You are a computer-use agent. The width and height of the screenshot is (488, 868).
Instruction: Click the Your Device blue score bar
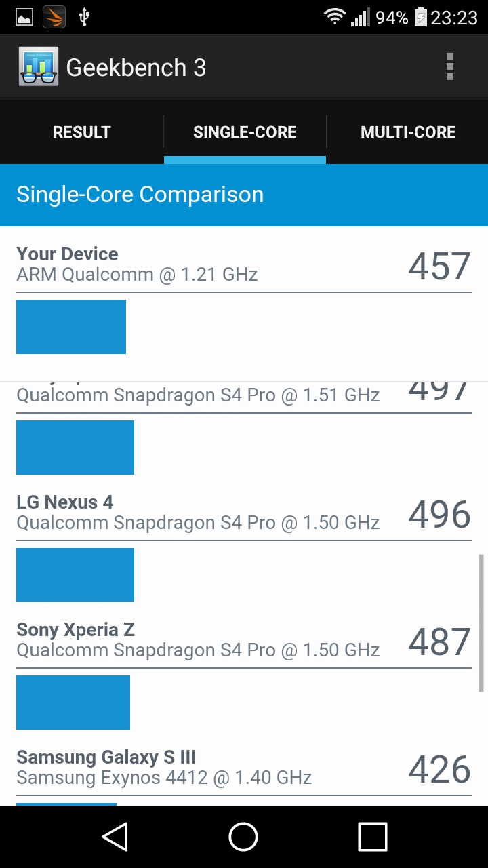[71, 327]
